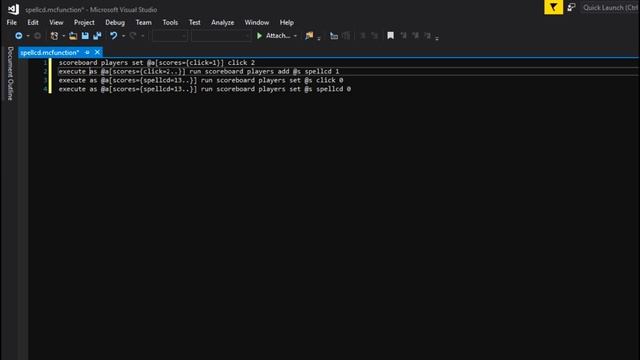Open the Solution Configurations combo box
The image size is (640, 360).
(169, 36)
